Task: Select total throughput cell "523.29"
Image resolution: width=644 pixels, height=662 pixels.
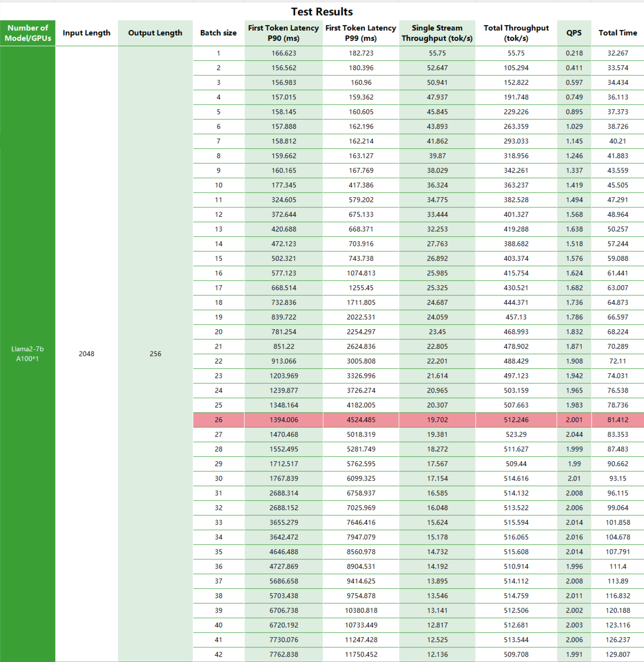Action: pyautogui.click(x=516, y=435)
